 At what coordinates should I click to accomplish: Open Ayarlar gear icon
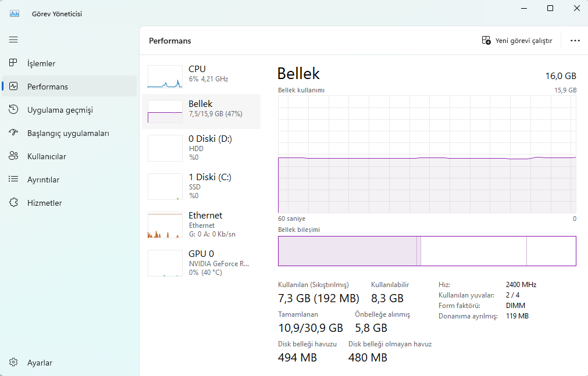pos(13,363)
